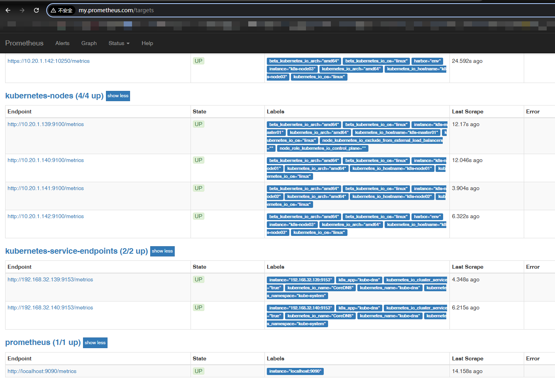Click the kubernetes-nodes (4/4 up) heading
The image size is (555, 392).
54,96
